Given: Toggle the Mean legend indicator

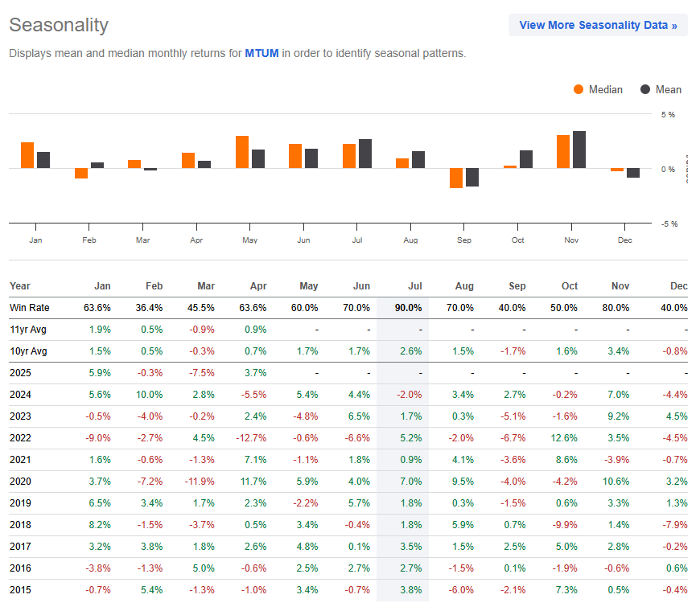Looking at the screenshot, I should coord(661,89).
